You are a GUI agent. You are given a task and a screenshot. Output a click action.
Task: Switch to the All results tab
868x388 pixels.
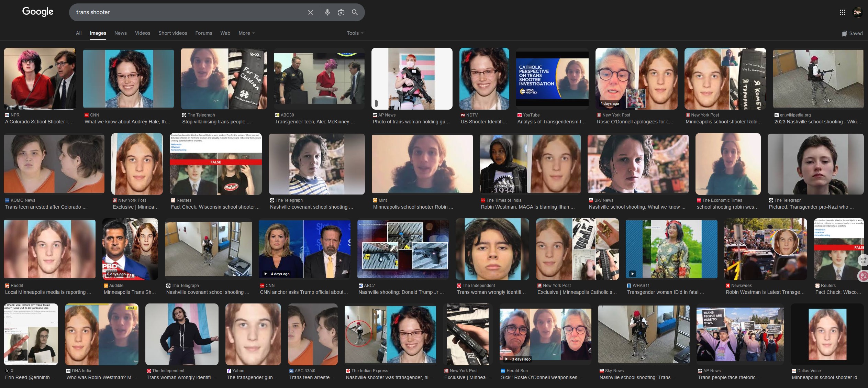click(79, 33)
